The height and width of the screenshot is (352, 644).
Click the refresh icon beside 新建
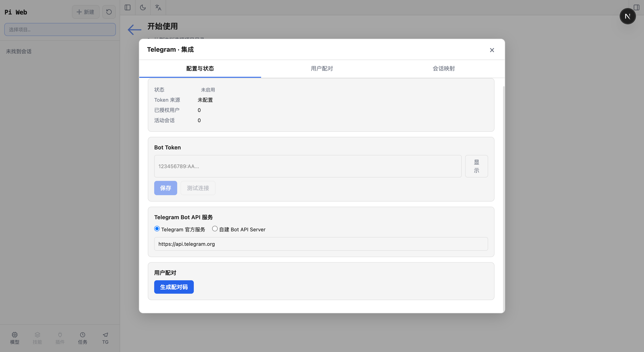tap(109, 12)
